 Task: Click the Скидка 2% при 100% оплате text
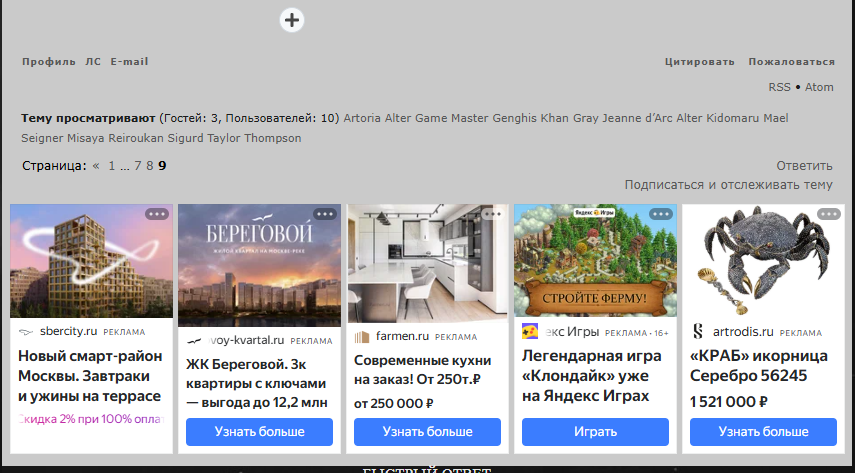pos(92,419)
